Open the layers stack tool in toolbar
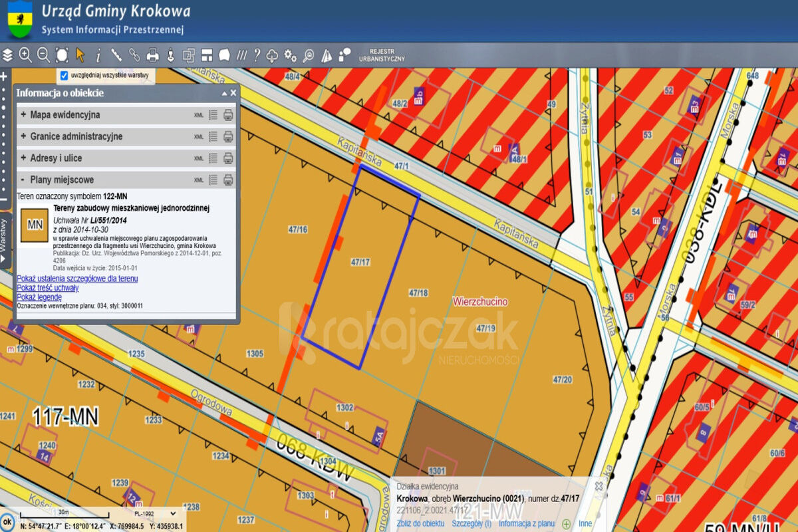The width and height of the screenshot is (798, 532). point(7,55)
